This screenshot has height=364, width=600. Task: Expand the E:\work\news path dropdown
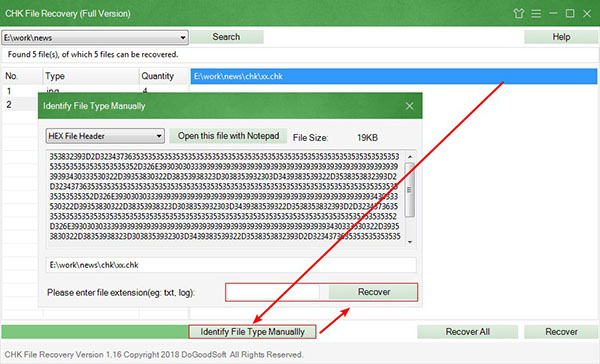[183, 38]
